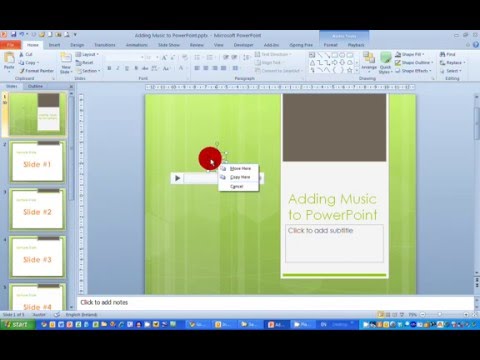Toggle italic formatting
The image size is (480, 360).
tap(118, 68)
